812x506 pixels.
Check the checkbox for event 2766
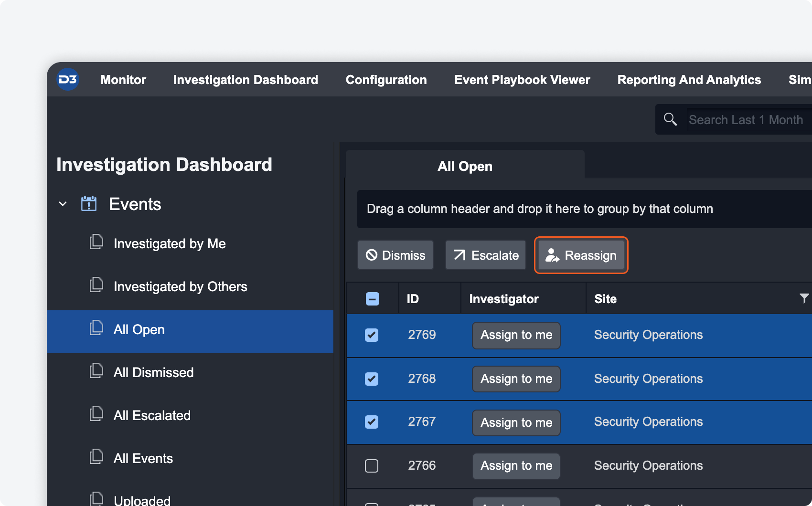[x=372, y=466]
